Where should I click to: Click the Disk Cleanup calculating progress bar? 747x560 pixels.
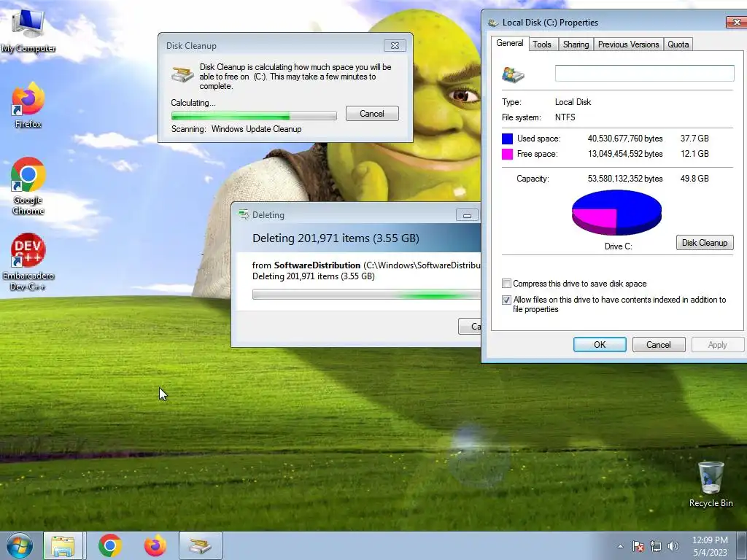tap(254, 115)
